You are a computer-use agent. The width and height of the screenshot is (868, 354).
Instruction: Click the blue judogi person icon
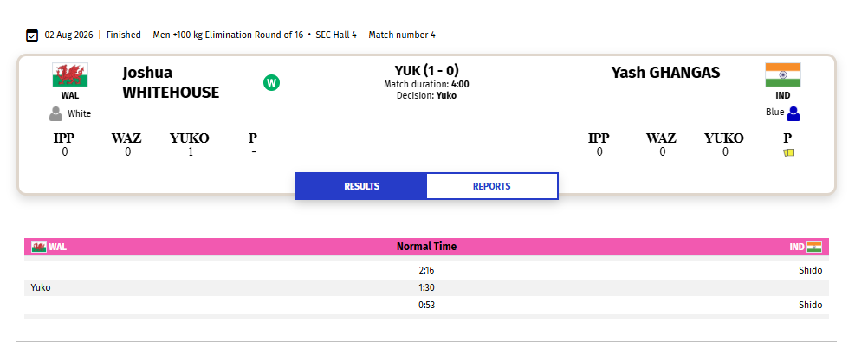pyautogui.click(x=794, y=113)
